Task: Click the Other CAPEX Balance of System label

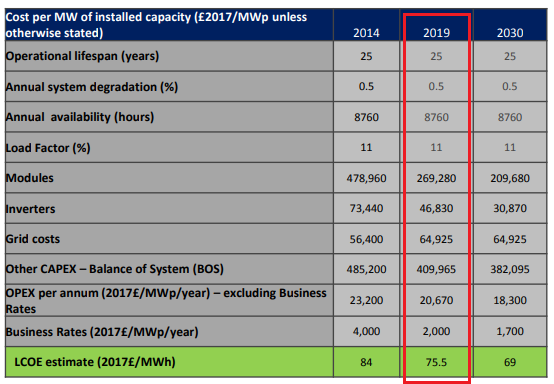Action: coord(114,269)
